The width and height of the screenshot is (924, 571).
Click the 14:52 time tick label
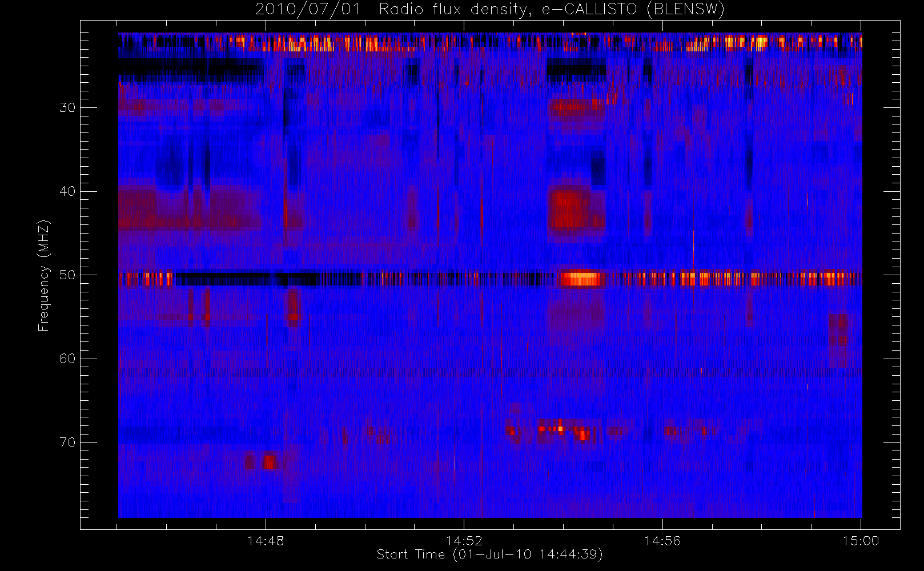pyautogui.click(x=464, y=541)
